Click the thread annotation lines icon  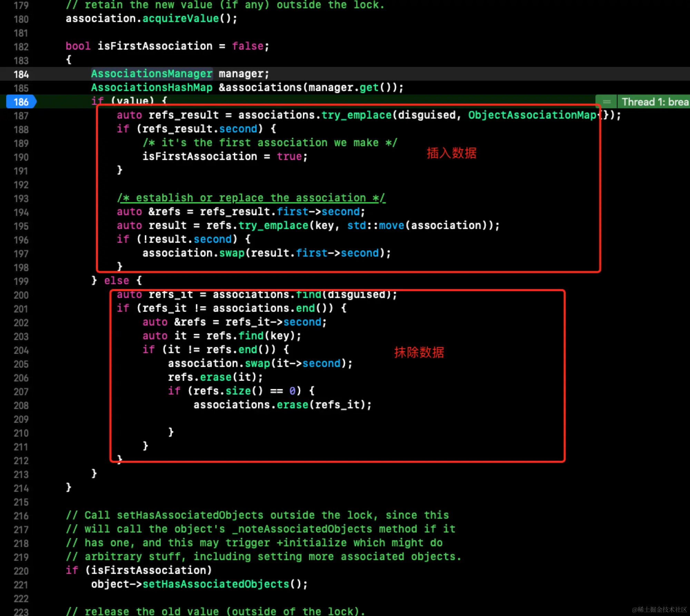607,102
